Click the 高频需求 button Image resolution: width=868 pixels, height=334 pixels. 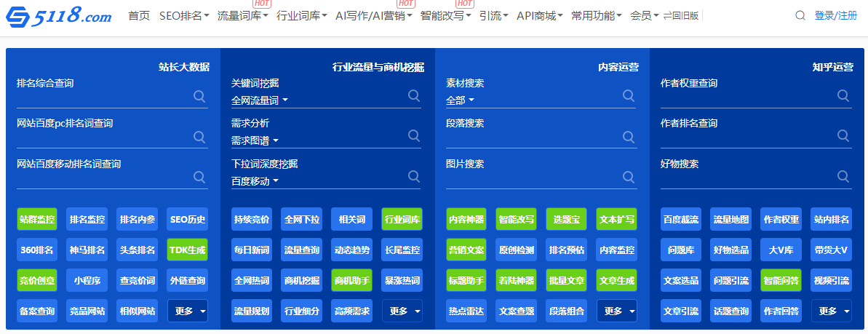(x=352, y=311)
